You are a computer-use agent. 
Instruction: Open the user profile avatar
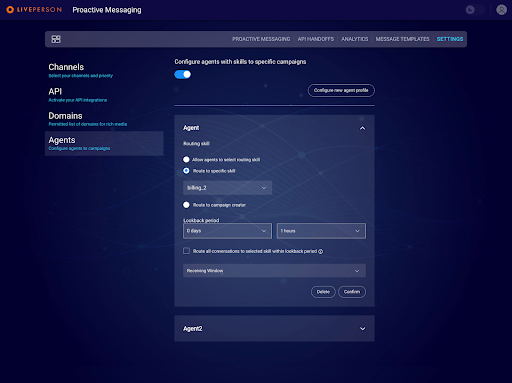(x=501, y=10)
